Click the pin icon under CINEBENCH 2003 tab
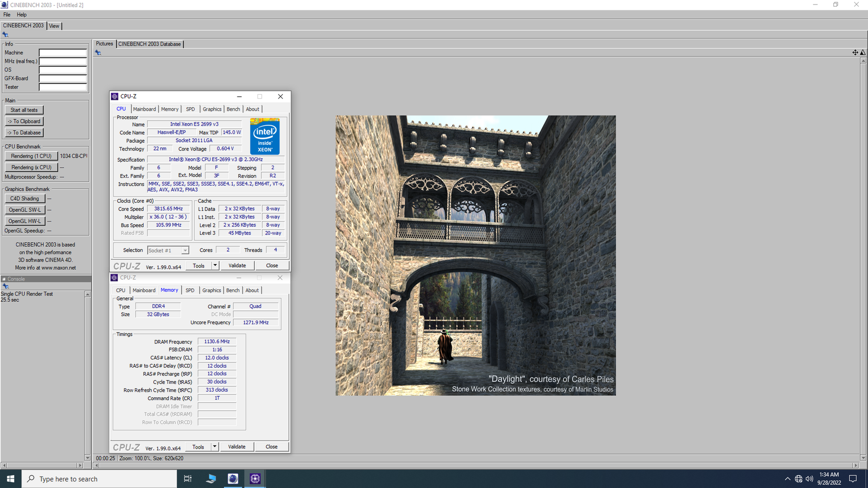 pyautogui.click(x=5, y=34)
